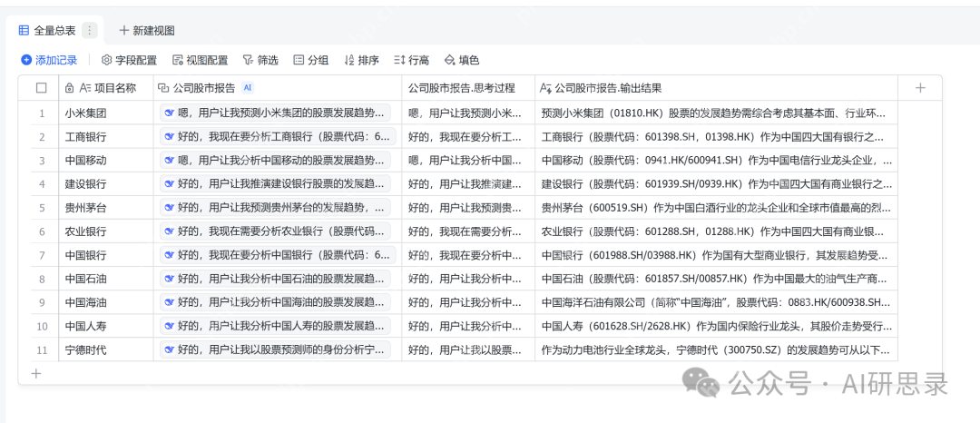Image resolution: width=980 pixels, height=423 pixels.
Task: Select the 贵州茅台 project name cell
Action: pos(105,208)
